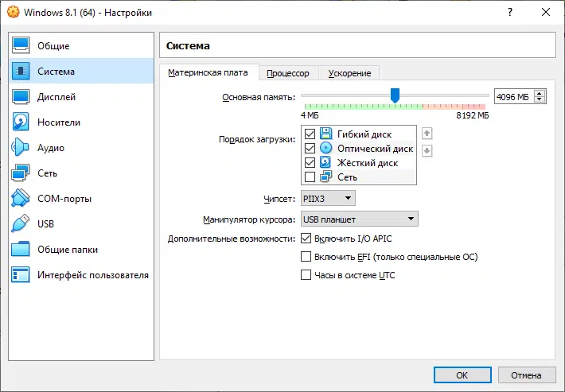The image size is (565, 392).
Task: Open Носители storage disk icon
Action: (x=21, y=122)
